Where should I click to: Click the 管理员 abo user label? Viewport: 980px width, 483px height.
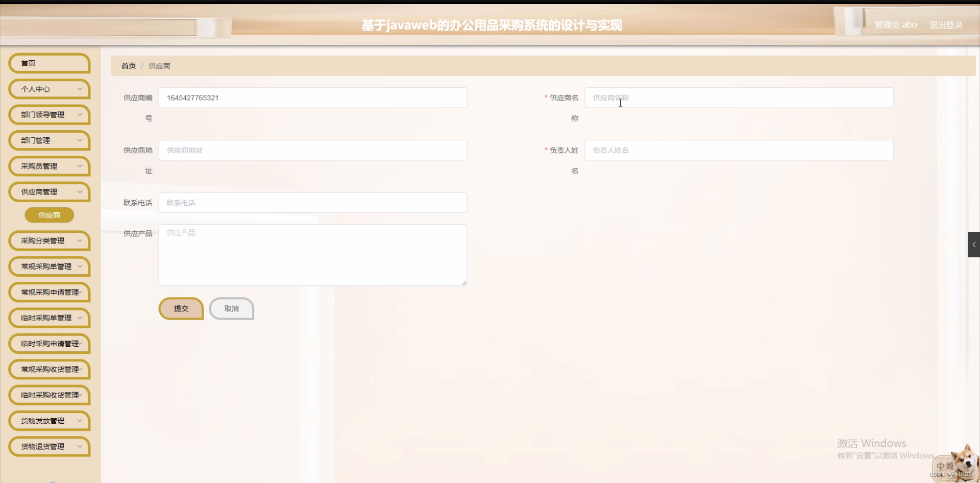896,25
